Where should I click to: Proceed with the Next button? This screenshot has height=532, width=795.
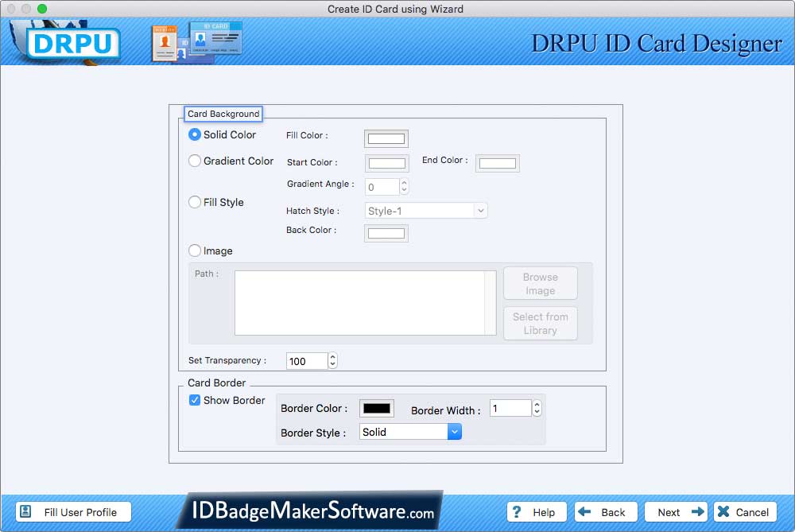click(x=677, y=511)
